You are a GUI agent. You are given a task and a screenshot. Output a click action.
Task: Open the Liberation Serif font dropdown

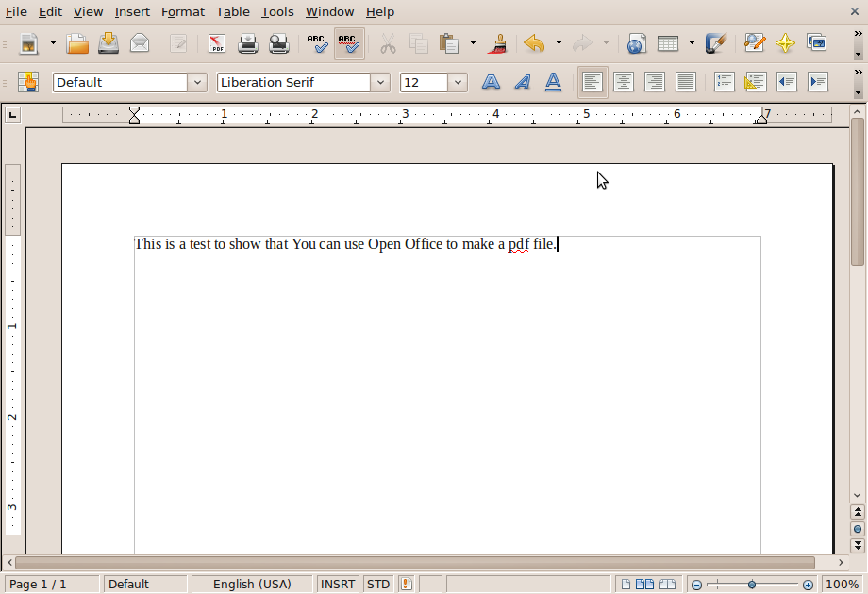(380, 82)
